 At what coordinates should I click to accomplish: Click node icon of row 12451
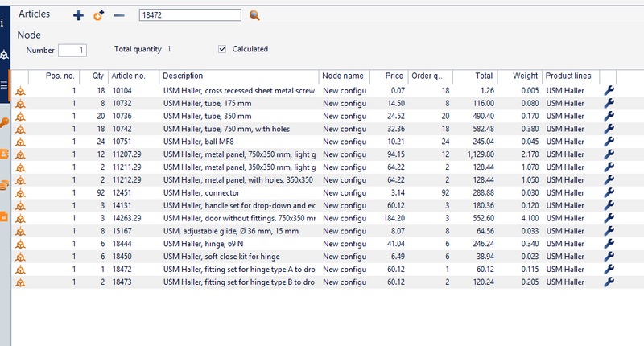tap(20, 193)
